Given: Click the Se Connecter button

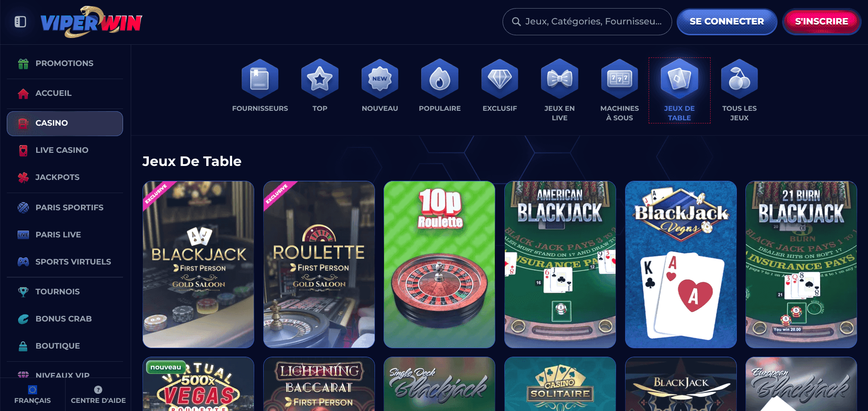Looking at the screenshot, I should 726,22.
